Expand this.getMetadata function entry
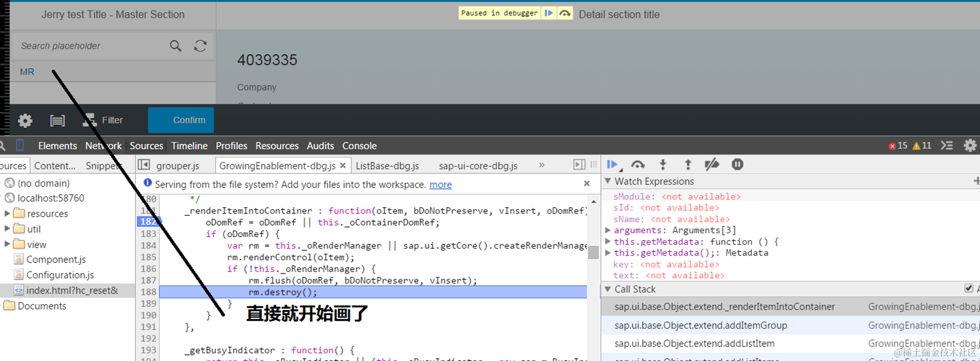 coord(608,241)
